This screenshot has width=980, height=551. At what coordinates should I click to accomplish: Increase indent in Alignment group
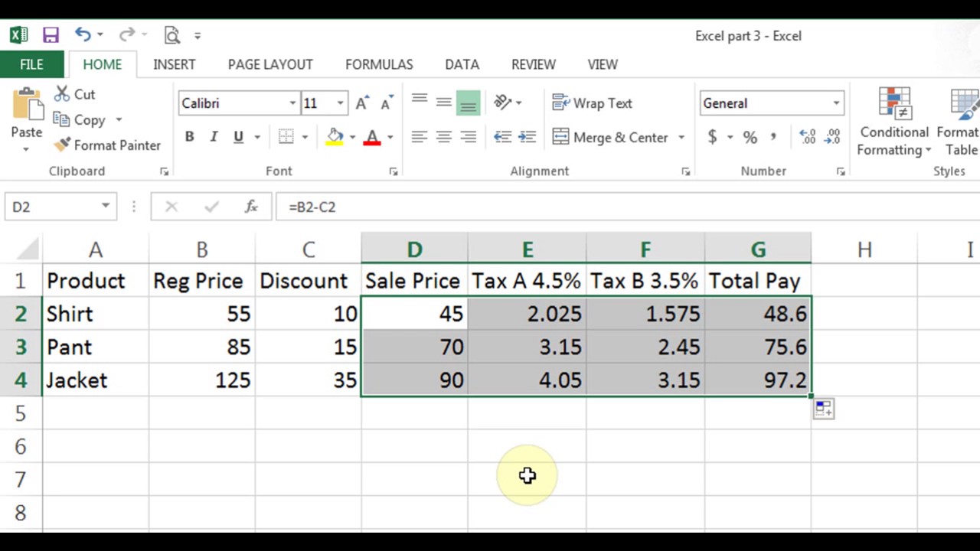528,137
